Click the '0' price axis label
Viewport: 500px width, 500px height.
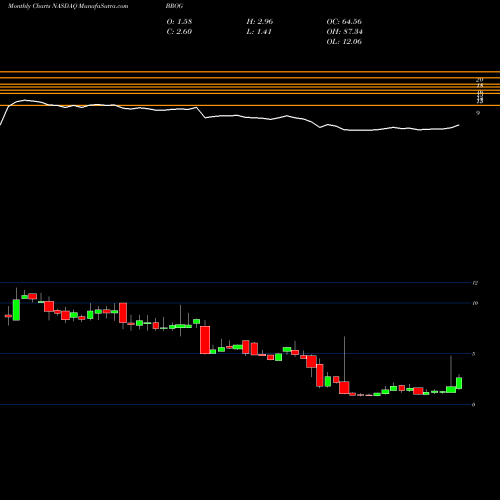(474, 405)
